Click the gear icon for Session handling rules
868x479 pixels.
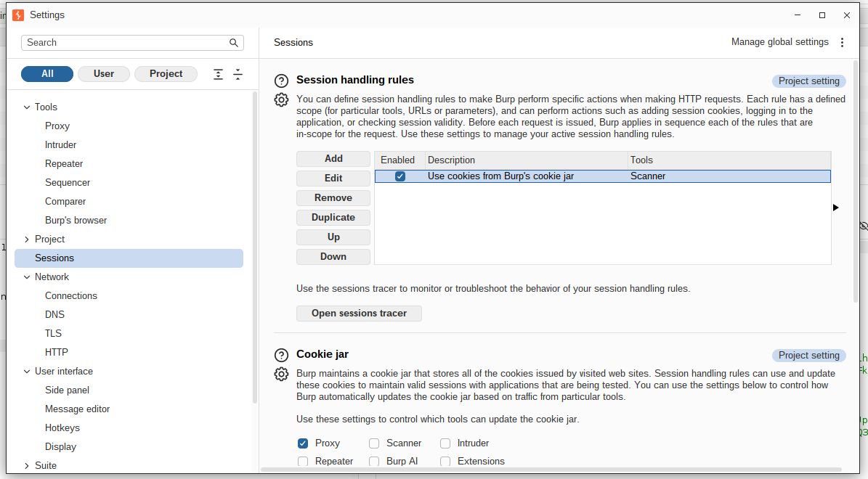tap(281, 99)
